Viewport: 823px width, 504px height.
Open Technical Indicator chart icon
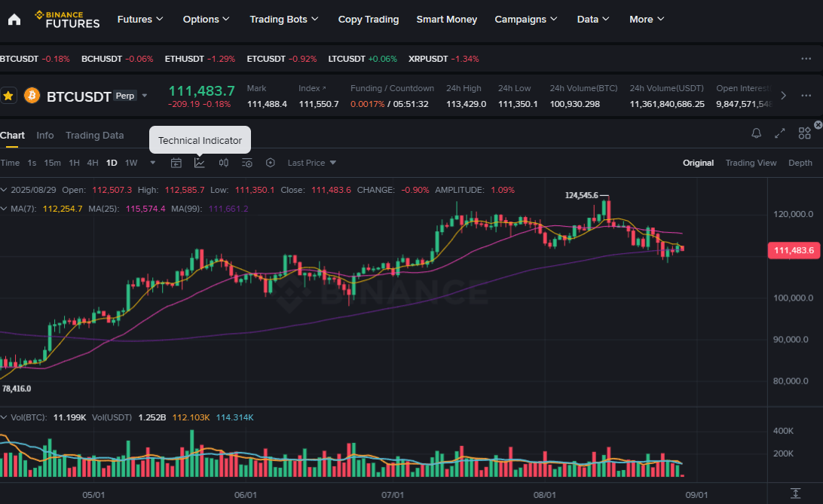point(200,163)
